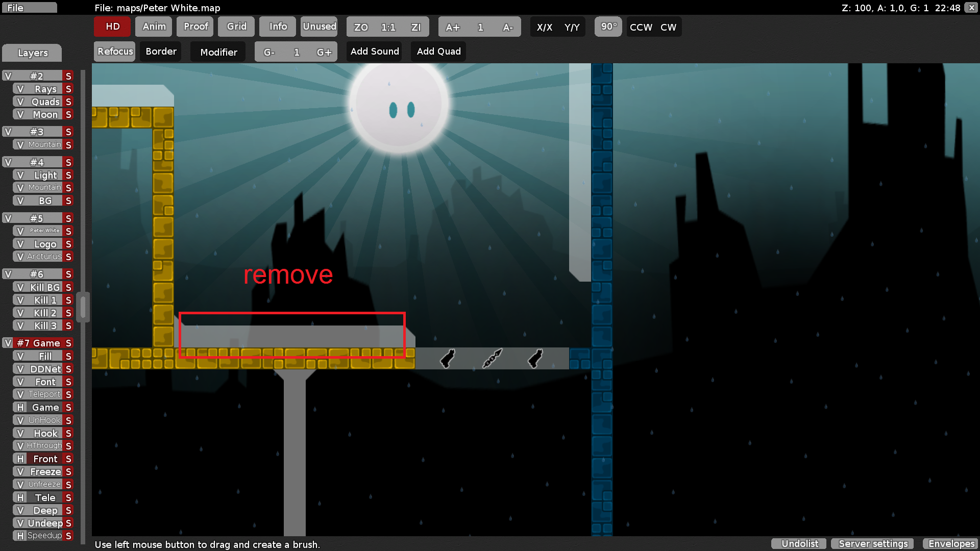Rotate brush counter-clockwise with CCW

click(x=641, y=27)
